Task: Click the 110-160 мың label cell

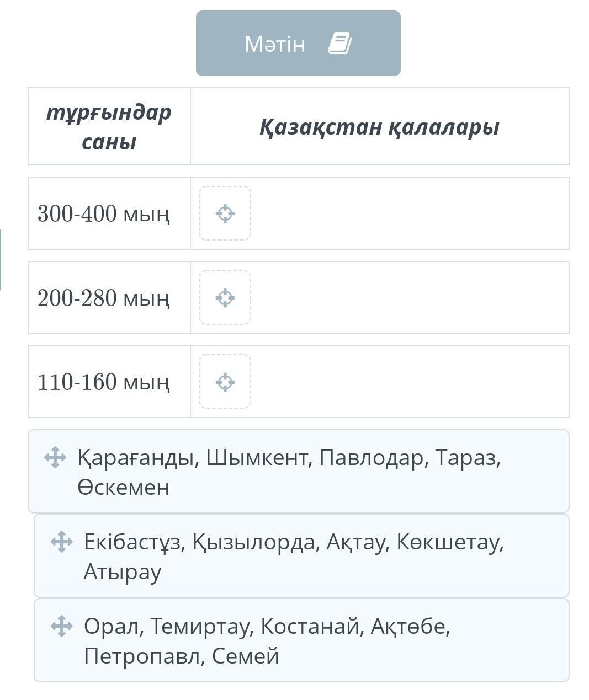Action: pos(104,382)
